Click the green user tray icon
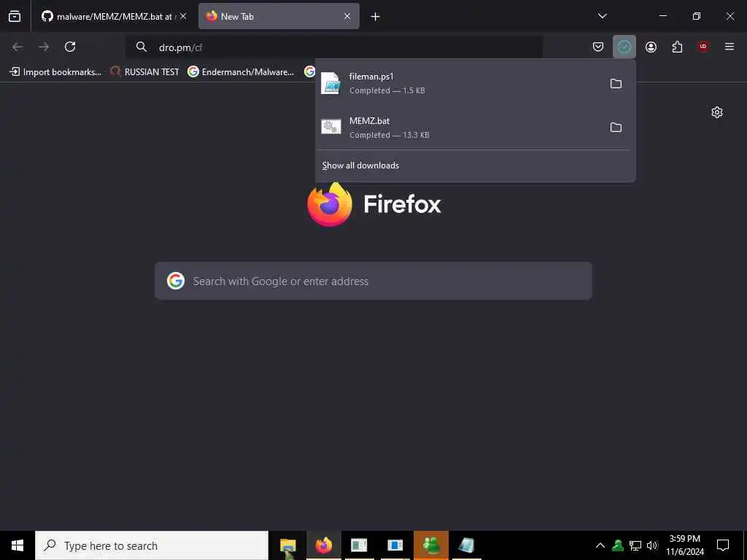Viewport: 747px width, 560px height. 618,545
